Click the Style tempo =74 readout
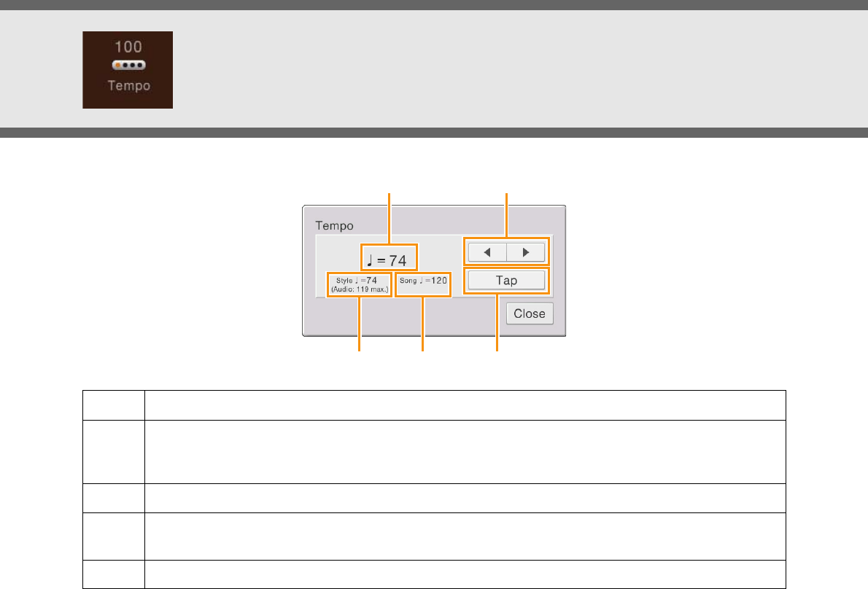The height and width of the screenshot is (589, 868). (x=360, y=285)
